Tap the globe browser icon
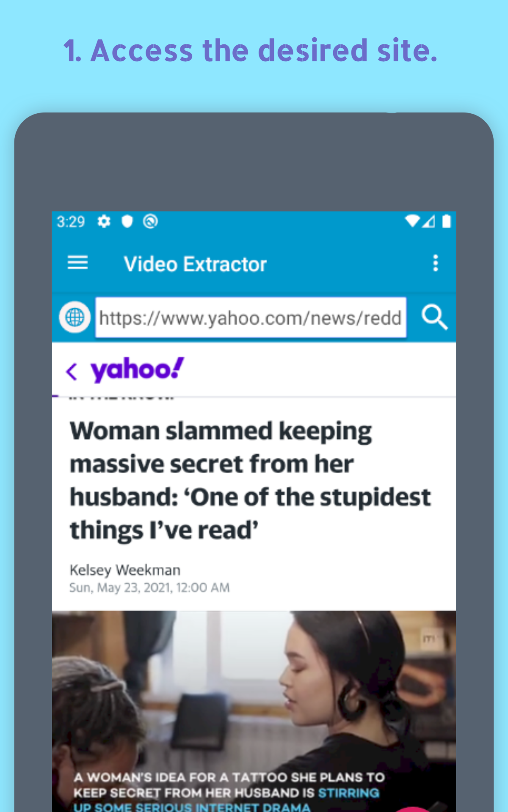This screenshot has width=508, height=812. click(75, 317)
